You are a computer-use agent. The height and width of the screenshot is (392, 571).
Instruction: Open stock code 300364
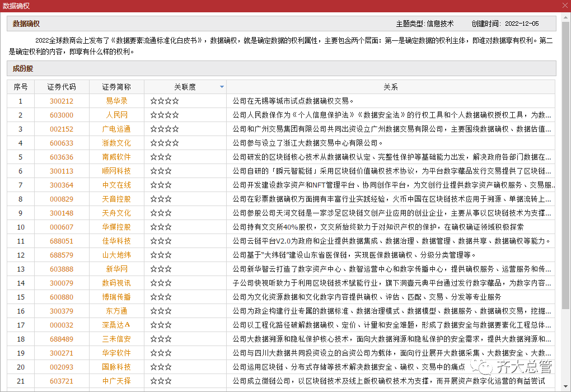coord(62,185)
